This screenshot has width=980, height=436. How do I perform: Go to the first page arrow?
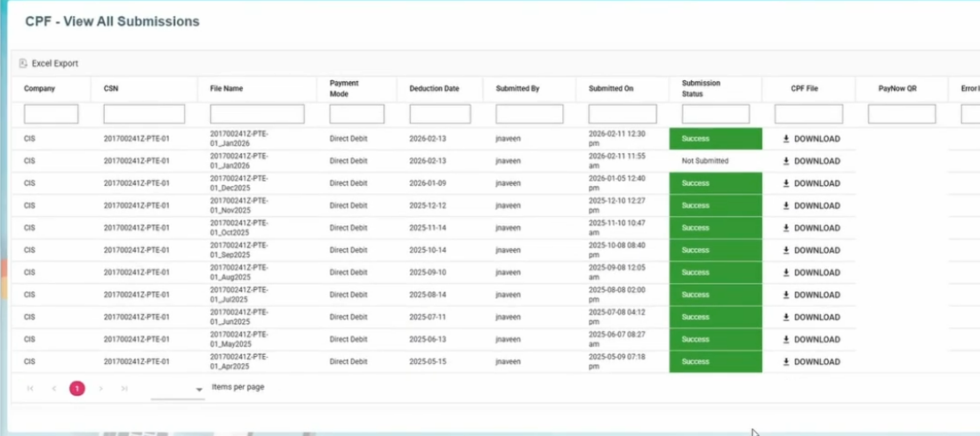pos(30,389)
